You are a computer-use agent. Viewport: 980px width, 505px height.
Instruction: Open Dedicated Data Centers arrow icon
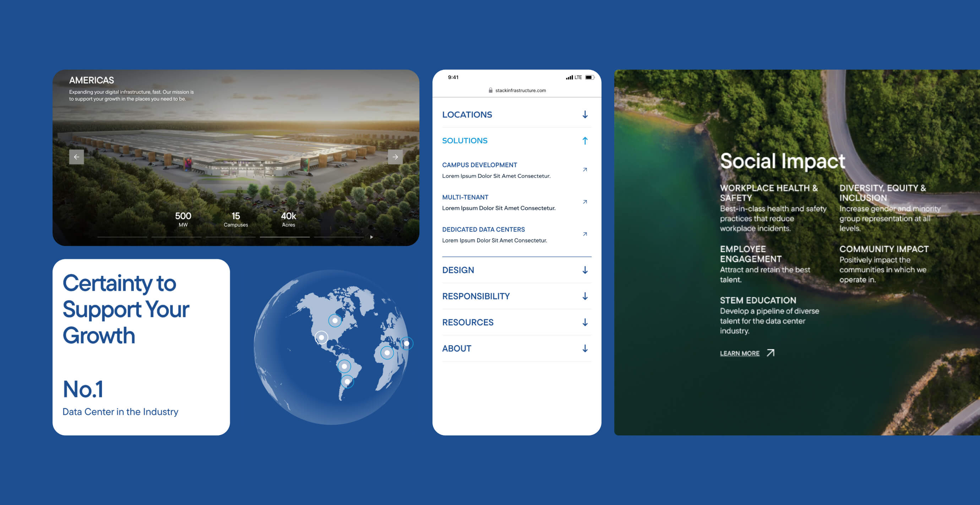pyautogui.click(x=585, y=234)
